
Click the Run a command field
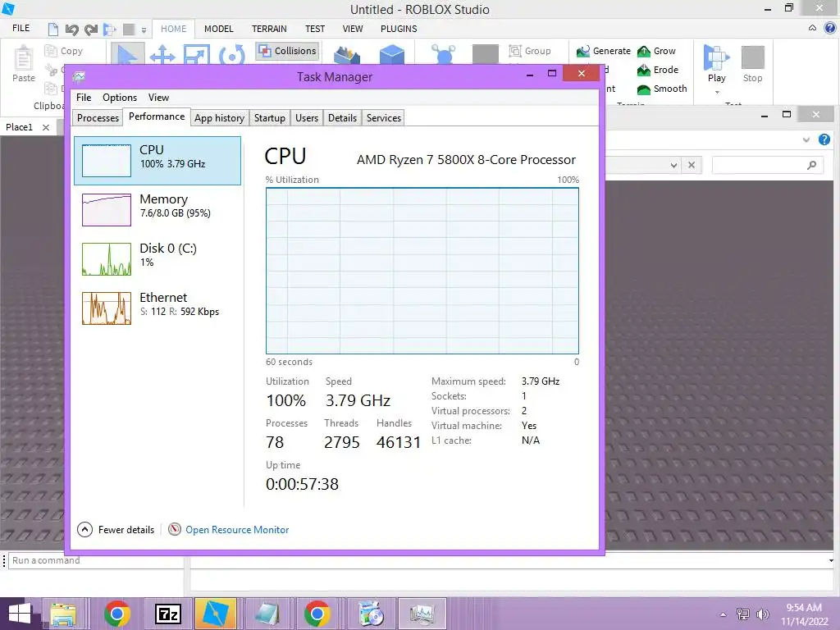(97, 560)
